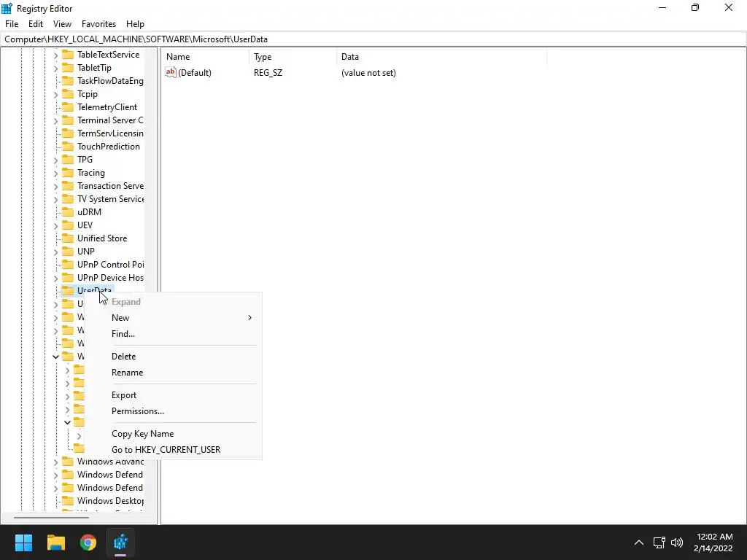The image size is (747, 560).
Task: Open the network status tray icon
Action: click(659, 542)
